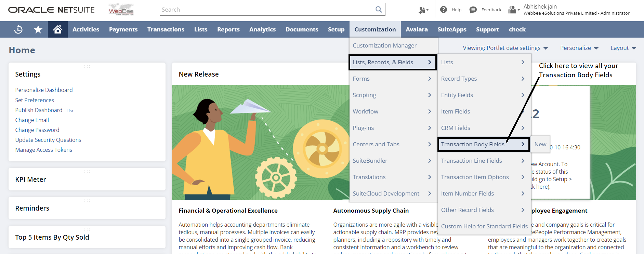Expand the Entity Fields submenu arrow
This screenshot has width=644, height=254.
click(523, 95)
